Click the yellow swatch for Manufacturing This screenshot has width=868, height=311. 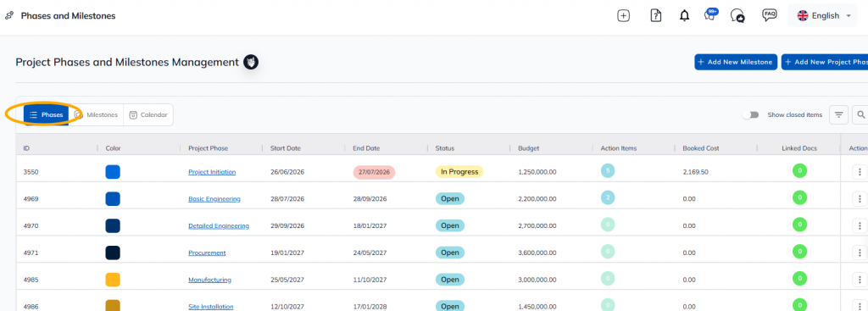113,280
